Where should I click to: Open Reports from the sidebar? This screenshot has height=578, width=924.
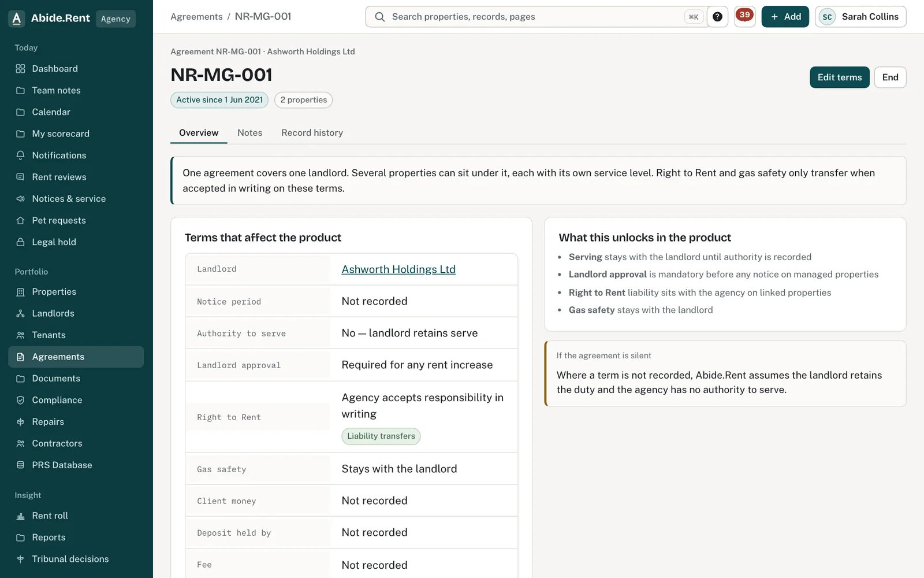[x=76, y=538]
